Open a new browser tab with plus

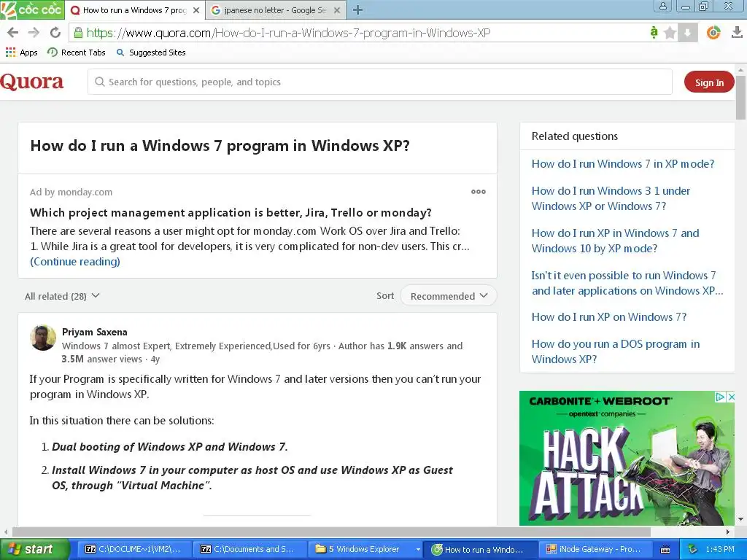[357, 9]
